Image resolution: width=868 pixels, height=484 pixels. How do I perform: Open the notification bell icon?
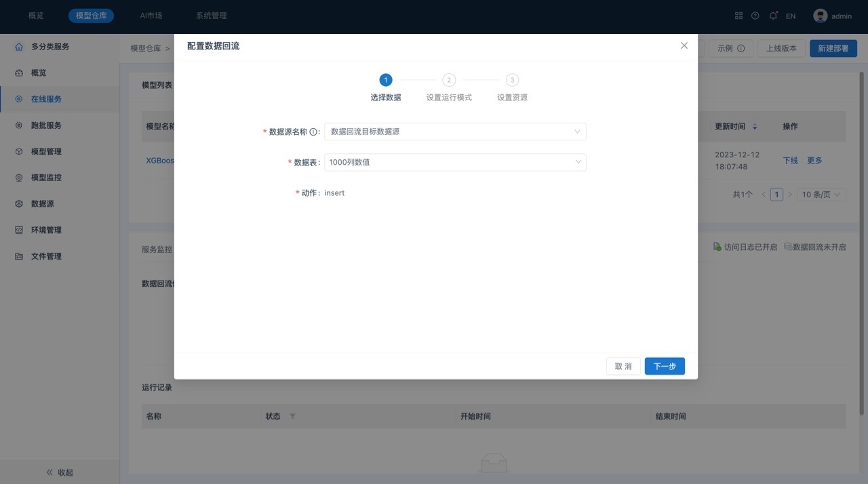click(772, 16)
